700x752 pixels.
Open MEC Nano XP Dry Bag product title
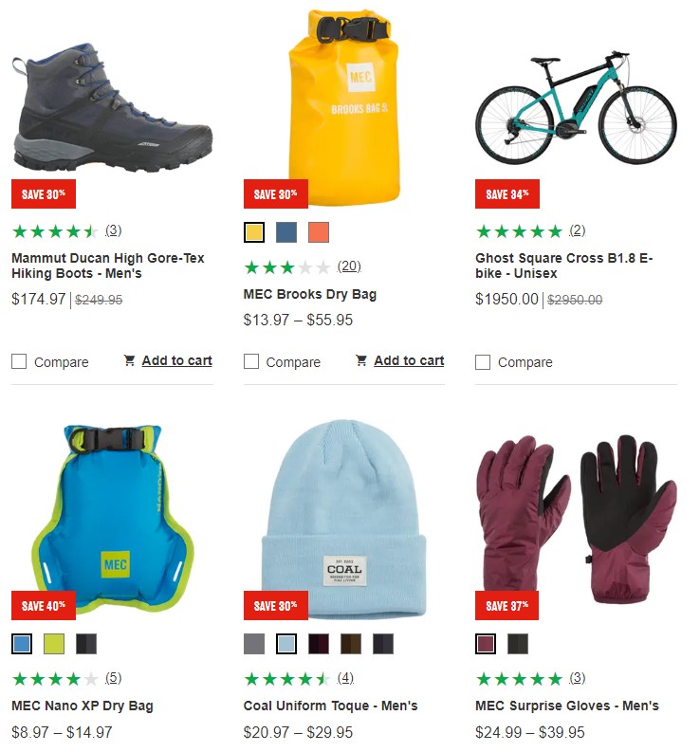pos(82,706)
